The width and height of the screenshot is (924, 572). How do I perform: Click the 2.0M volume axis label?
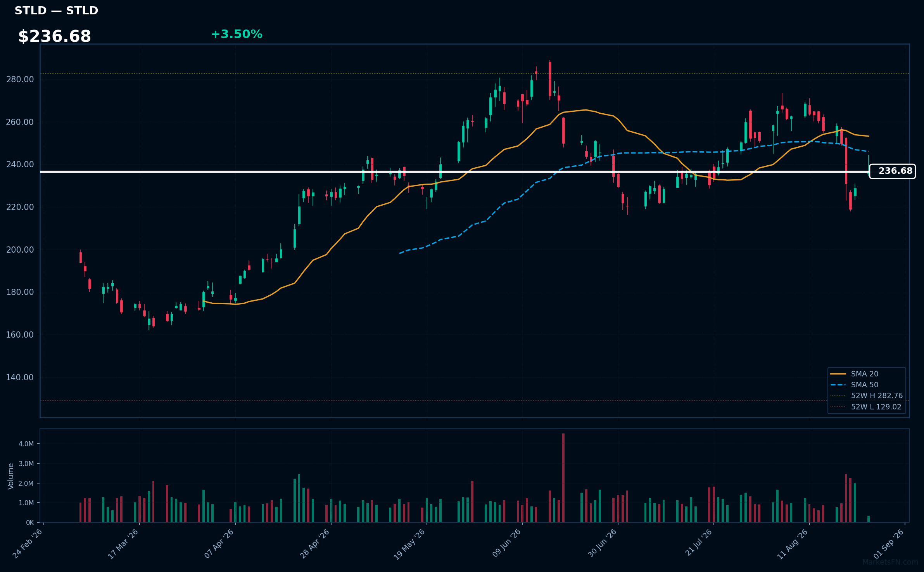26,484
